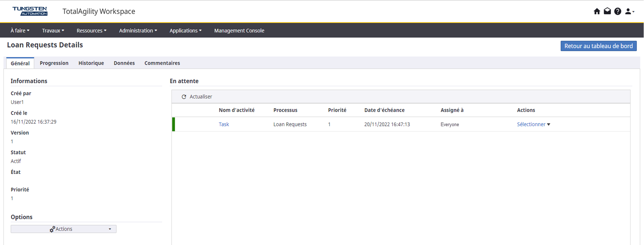Open the Travaux dropdown menu

tap(53, 31)
